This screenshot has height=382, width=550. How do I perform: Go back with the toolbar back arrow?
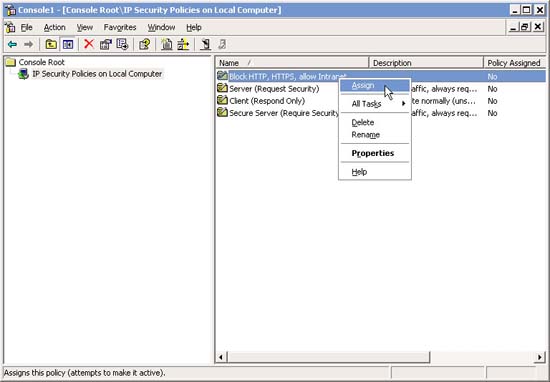tap(12, 45)
